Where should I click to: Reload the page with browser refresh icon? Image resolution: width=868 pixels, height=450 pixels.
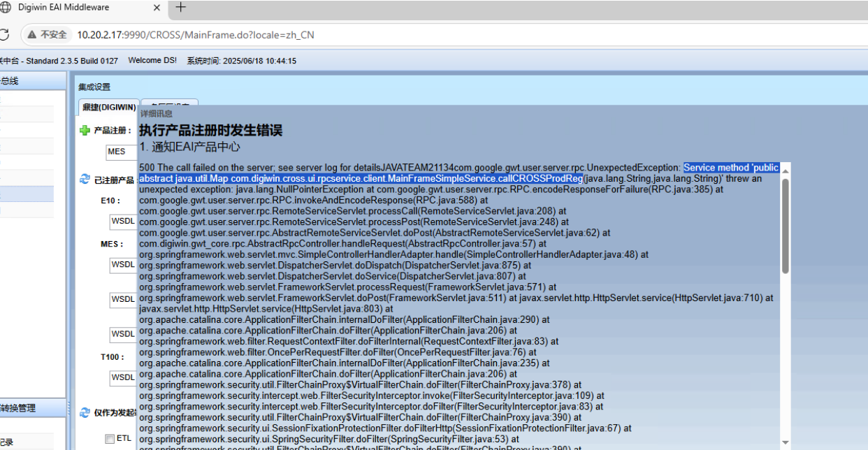[x=5, y=34]
